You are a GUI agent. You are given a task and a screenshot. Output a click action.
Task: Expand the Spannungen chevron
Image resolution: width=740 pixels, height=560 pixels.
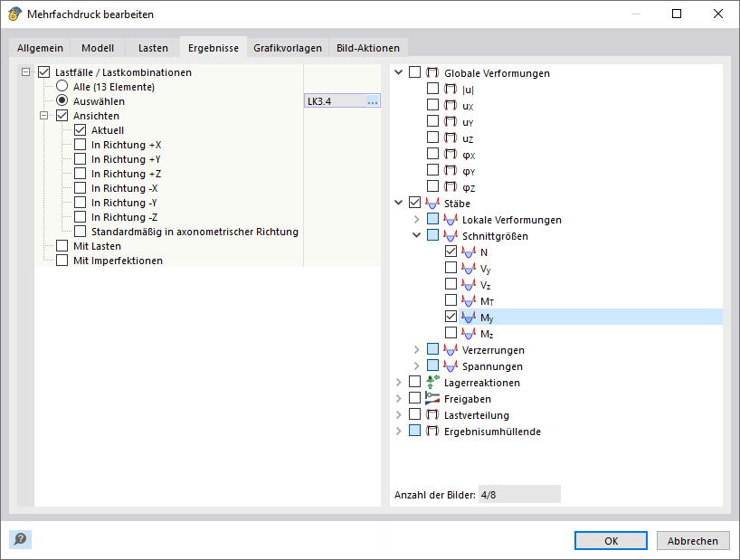click(417, 365)
